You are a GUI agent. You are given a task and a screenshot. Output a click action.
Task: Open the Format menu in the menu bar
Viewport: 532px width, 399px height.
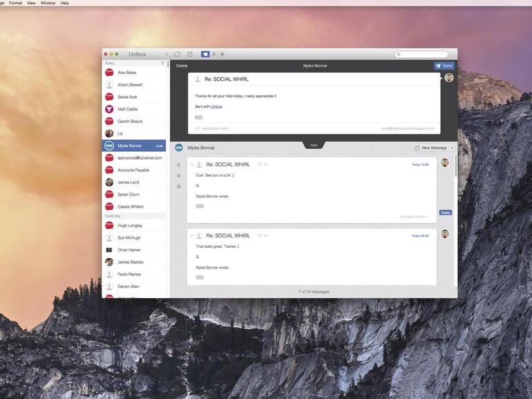coord(15,3)
